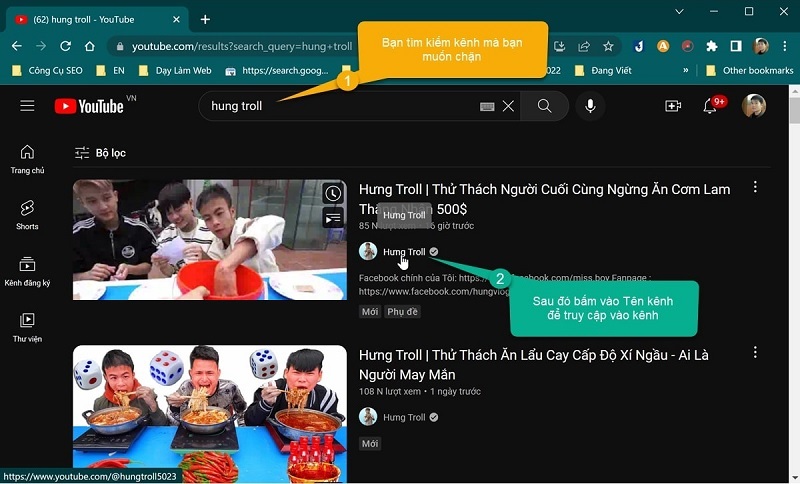The image size is (800, 484).
Task: Open a new browser tab
Action: click(205, 19)
